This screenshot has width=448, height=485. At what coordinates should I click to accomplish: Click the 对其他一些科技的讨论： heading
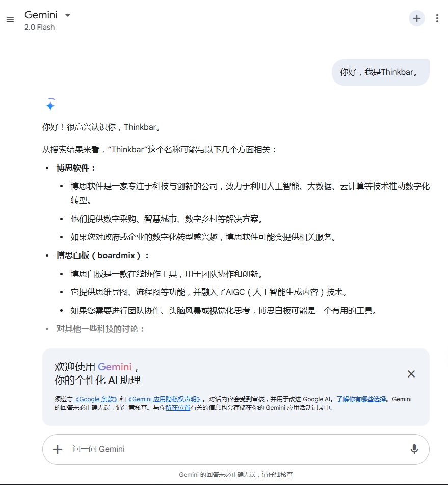(x=100, y=329)
